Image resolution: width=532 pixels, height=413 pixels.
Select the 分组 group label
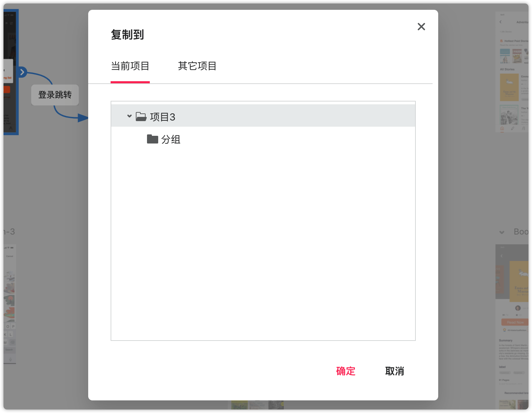171,139
